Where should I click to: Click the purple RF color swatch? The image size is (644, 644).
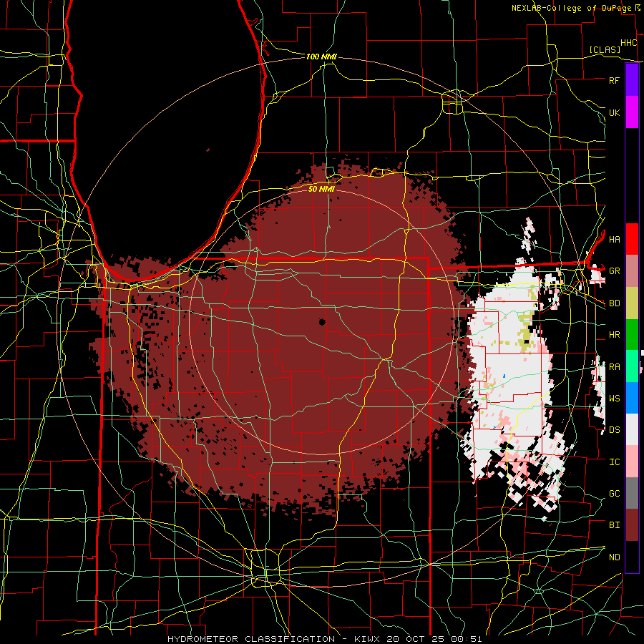coord(632,80)
